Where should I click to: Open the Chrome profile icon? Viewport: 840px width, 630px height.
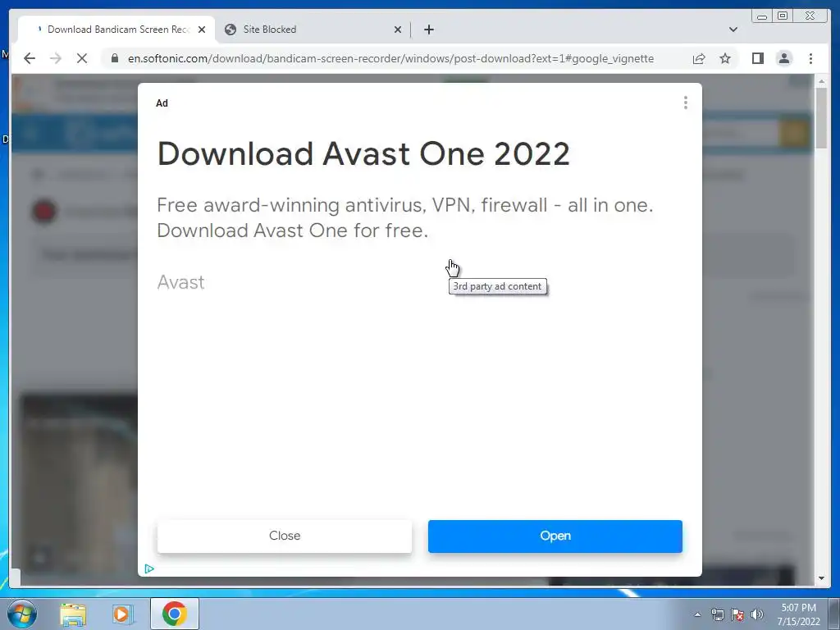click(784, 58)
